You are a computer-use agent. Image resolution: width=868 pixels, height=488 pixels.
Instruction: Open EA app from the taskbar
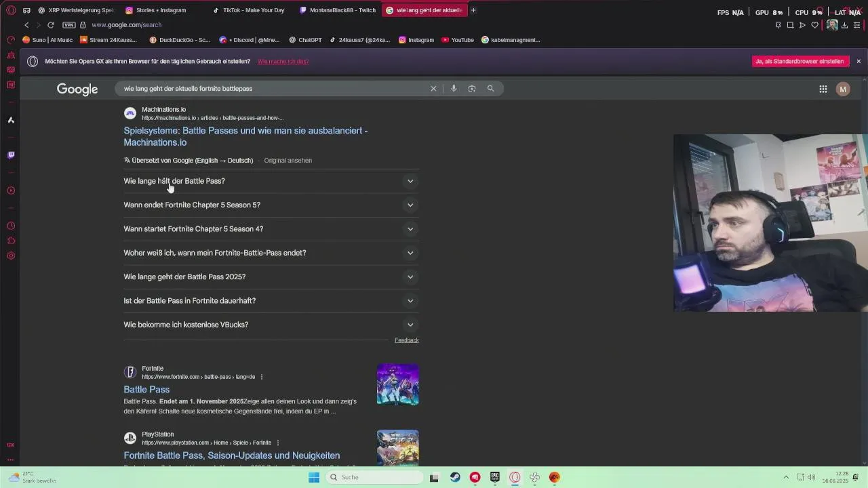(x=555, y=477)
